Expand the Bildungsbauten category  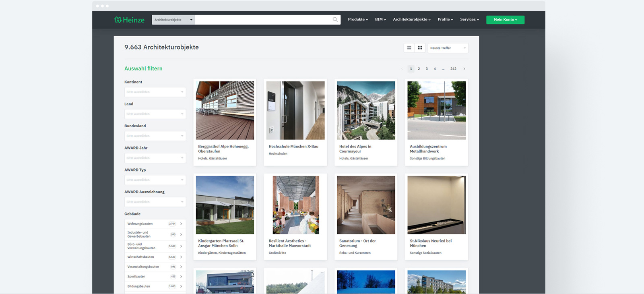(155, 286)
